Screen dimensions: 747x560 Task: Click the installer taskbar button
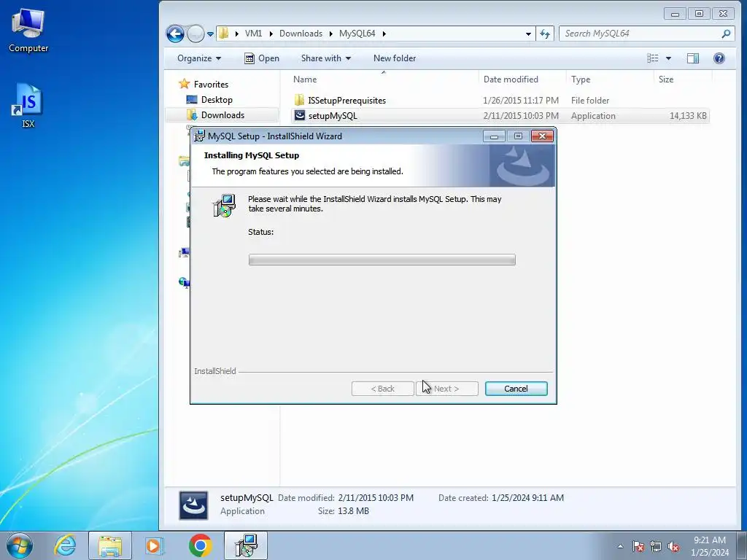[x=246, y=545]
